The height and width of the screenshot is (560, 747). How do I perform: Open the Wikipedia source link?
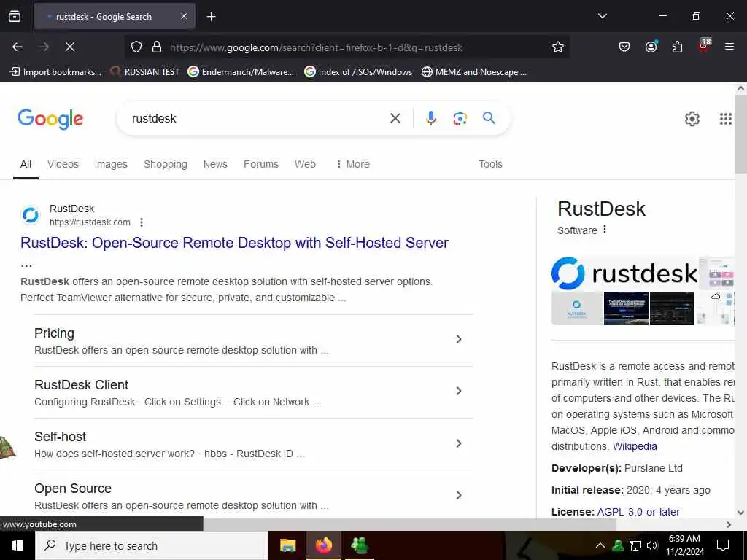[x=635, y=446]
